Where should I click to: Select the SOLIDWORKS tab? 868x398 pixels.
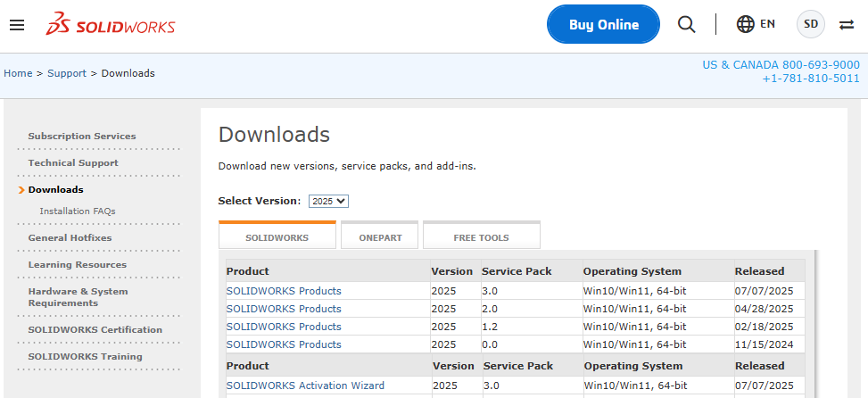pyautogui.click(x=277, y=237)
